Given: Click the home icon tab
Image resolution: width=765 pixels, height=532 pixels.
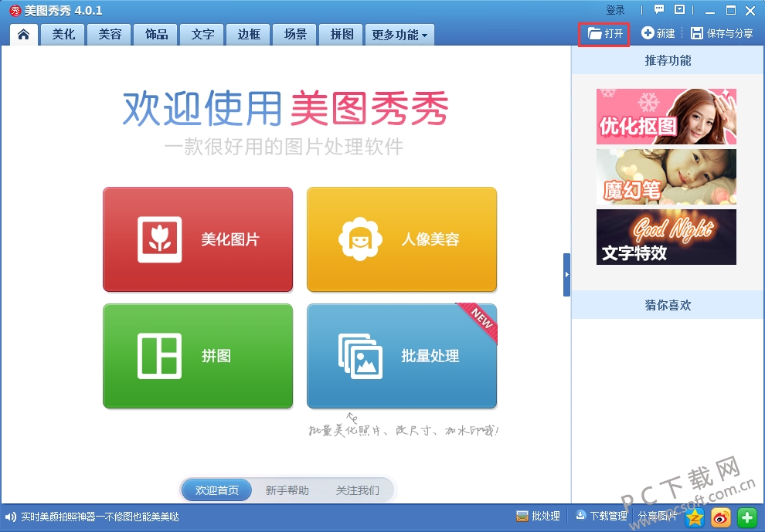Looking at the screenshot, I should coord(23,34).
